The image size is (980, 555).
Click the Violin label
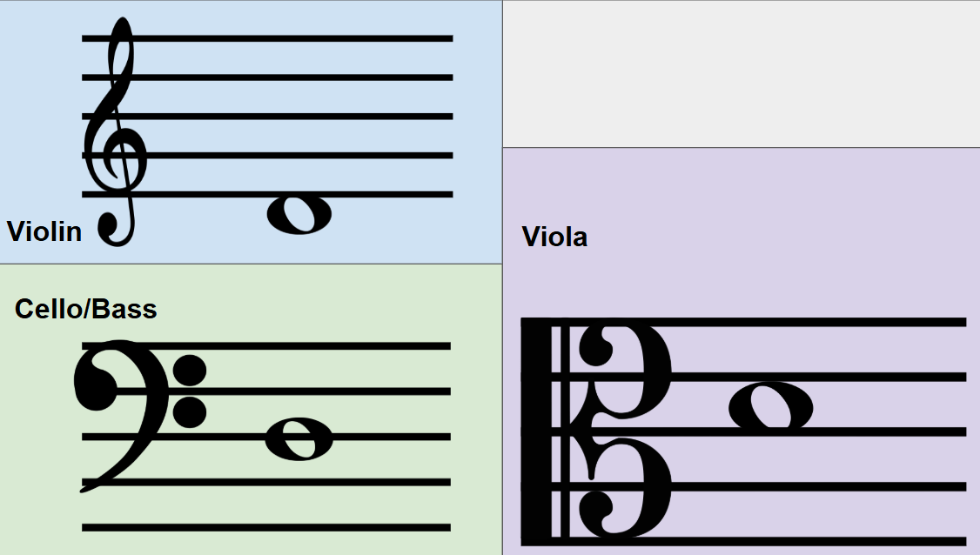click(44, 232)
